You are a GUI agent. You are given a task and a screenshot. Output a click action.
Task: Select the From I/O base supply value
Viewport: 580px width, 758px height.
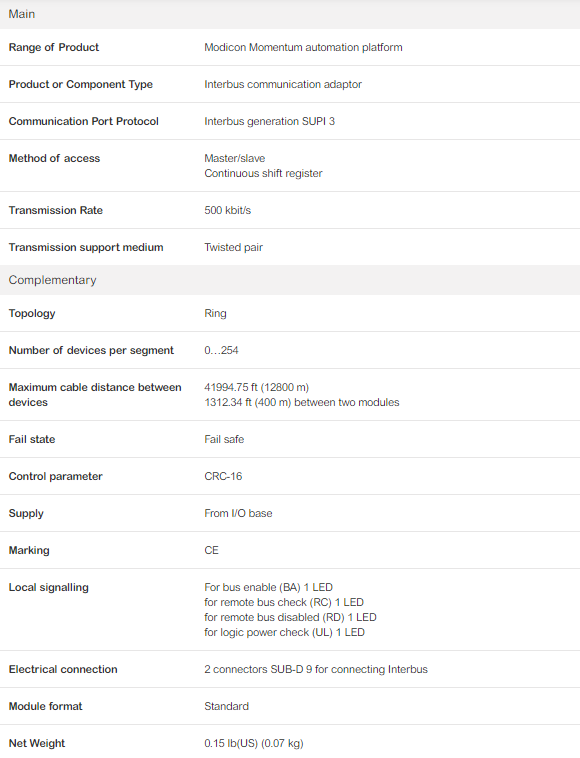pos(238,513)
